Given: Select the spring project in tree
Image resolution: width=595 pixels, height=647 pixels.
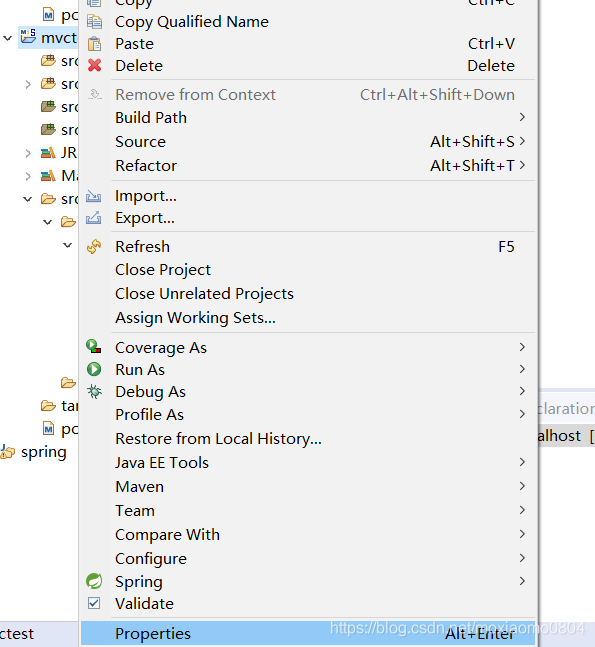Looking at the screenshot, I should pyautogui.click(x=43, y=452).
